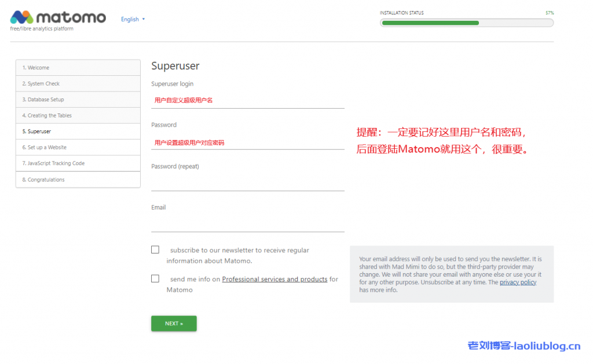The width and height of the screenshot is (593, 364).
Task: Click the Matomo logo
Action: pyautogui.click(x=58, y=18)
